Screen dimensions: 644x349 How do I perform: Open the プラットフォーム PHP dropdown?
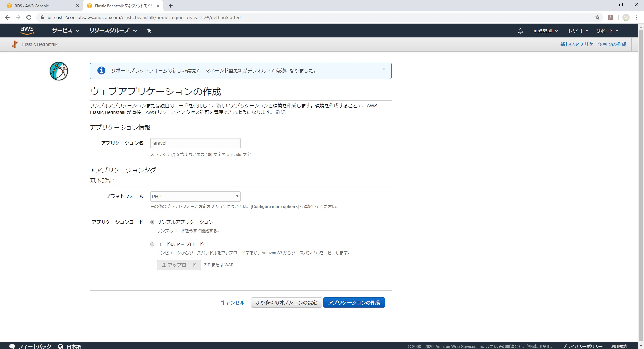coord(196,196)
